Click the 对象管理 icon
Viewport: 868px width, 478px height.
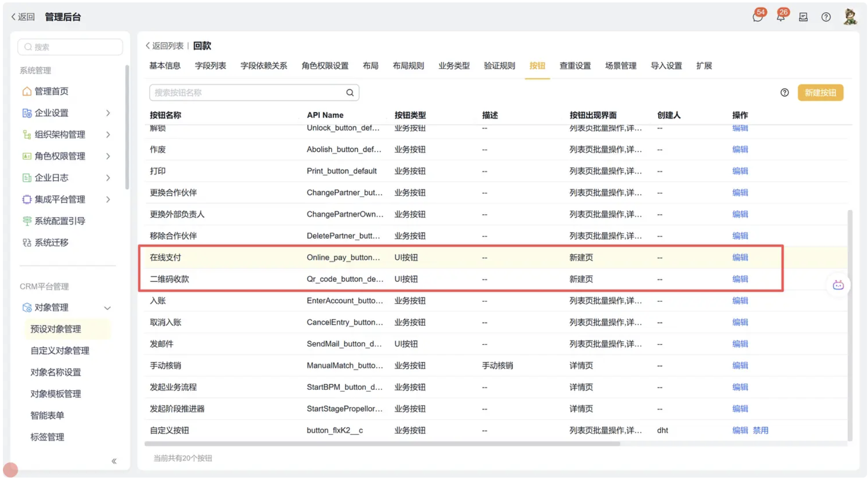click(27, 308)
